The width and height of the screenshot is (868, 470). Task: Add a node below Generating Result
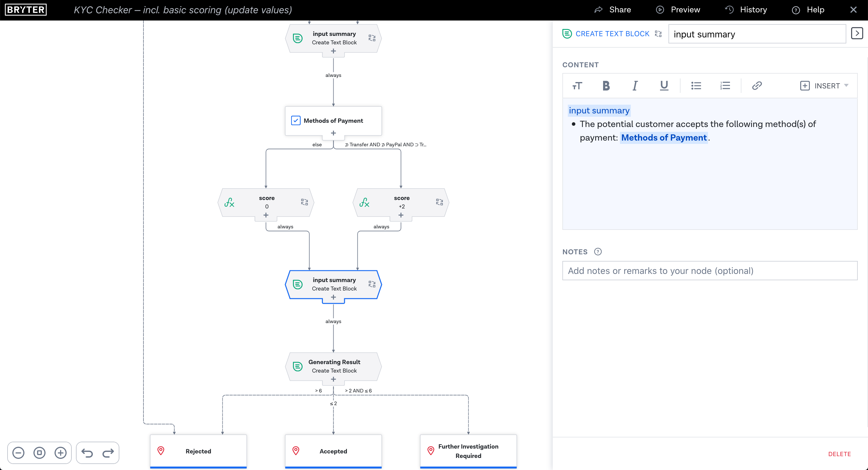(333, 379)
